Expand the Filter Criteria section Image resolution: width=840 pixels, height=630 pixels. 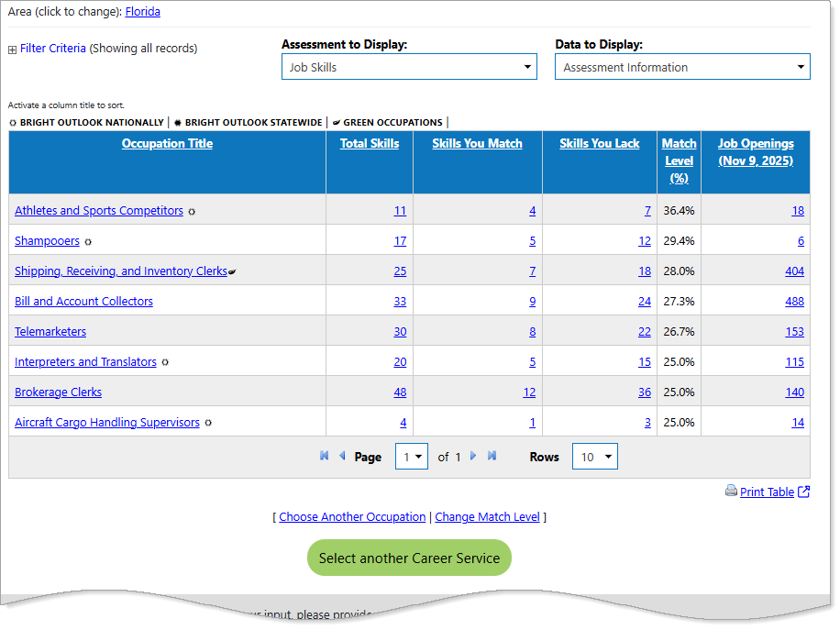(x=13, y=50)
